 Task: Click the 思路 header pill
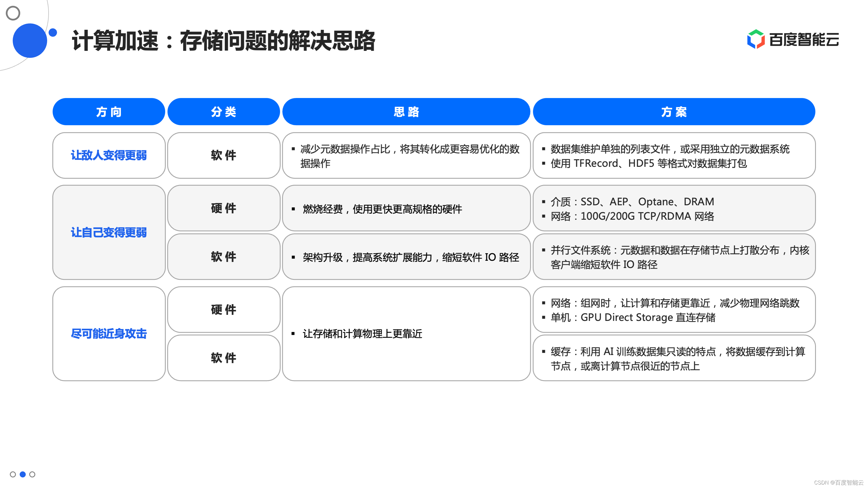406,112
